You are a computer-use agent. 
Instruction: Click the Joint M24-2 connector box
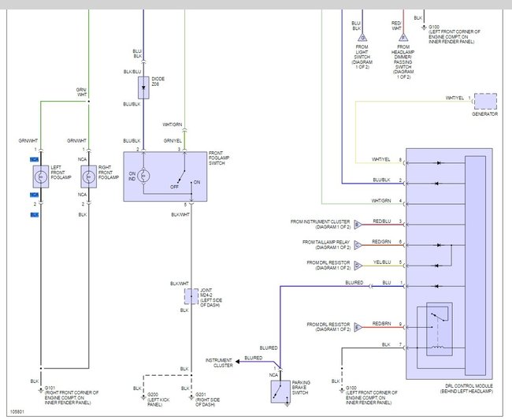(x=191, y=296)
